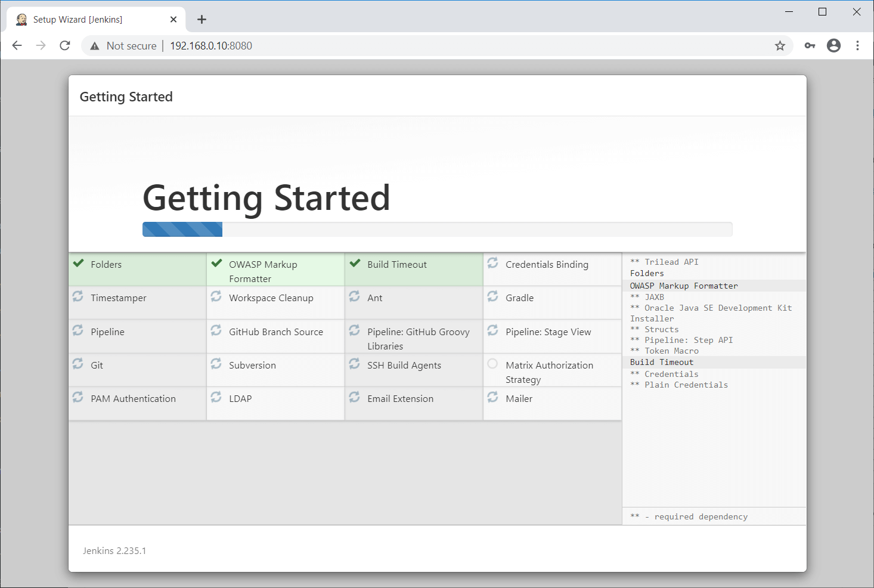Click the spinner icon next to PAM Authentication
874x588 pixels.
[x=78, y=397]
